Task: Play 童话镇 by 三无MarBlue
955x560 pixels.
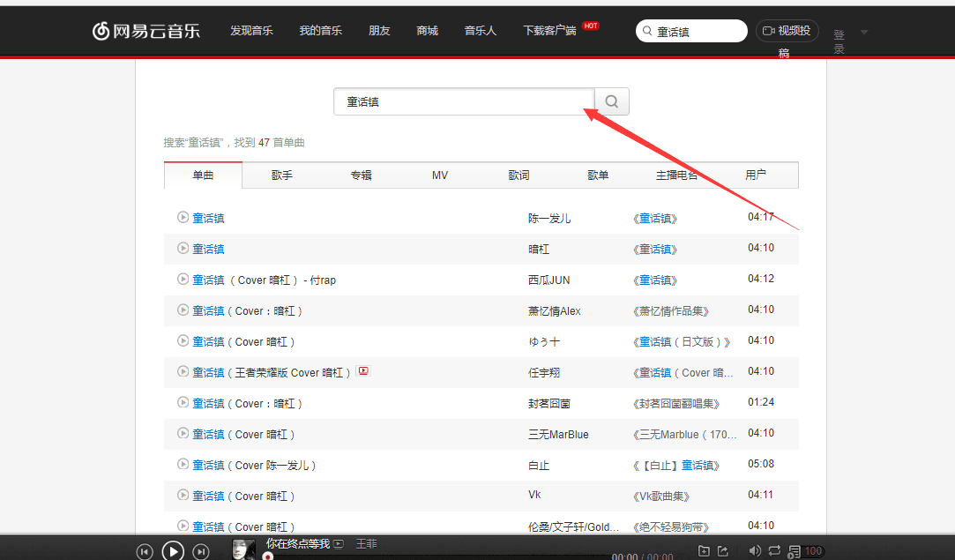Action: (x=183, y=433)
